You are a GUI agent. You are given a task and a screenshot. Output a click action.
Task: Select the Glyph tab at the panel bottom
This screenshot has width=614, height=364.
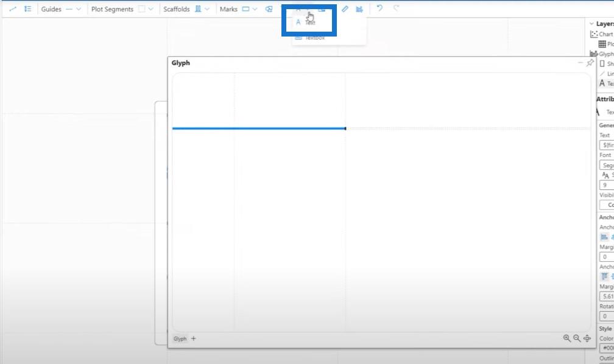tap(180, 338)
